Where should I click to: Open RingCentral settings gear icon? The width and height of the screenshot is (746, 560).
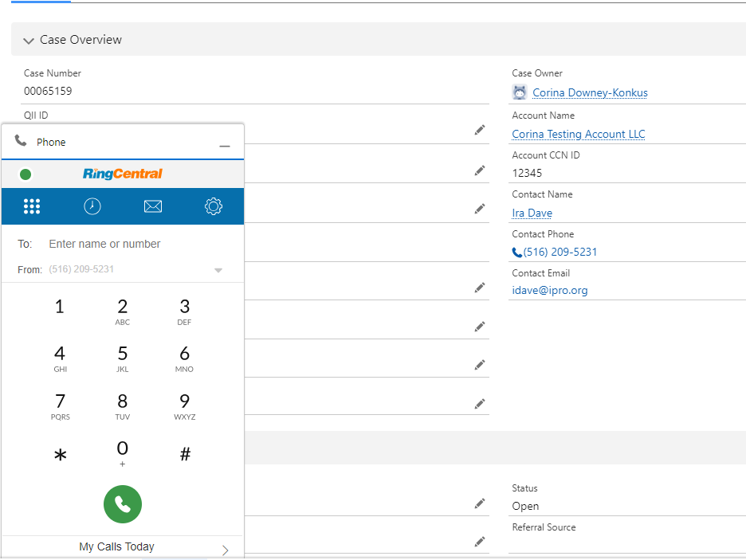214,206
